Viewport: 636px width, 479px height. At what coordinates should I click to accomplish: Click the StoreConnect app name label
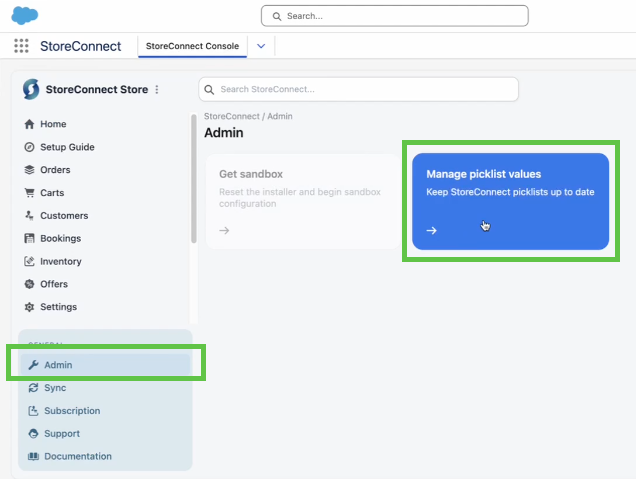point(80,46)
